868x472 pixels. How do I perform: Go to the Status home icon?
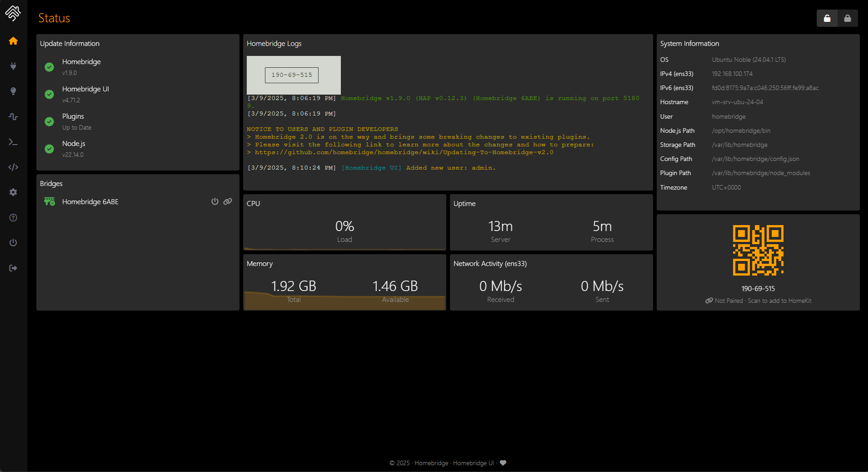13,41
